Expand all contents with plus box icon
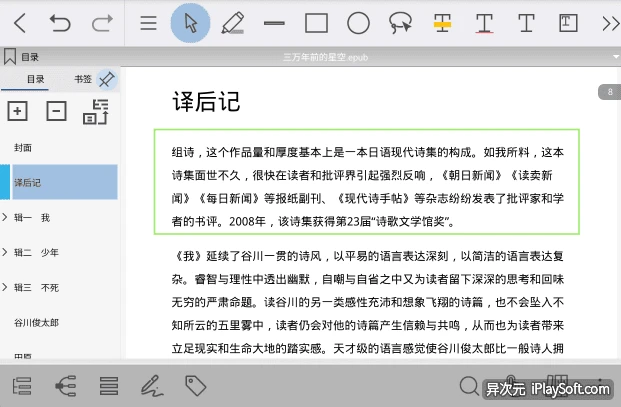The height and width of the screenshot is (407, 621). (17, 111)
